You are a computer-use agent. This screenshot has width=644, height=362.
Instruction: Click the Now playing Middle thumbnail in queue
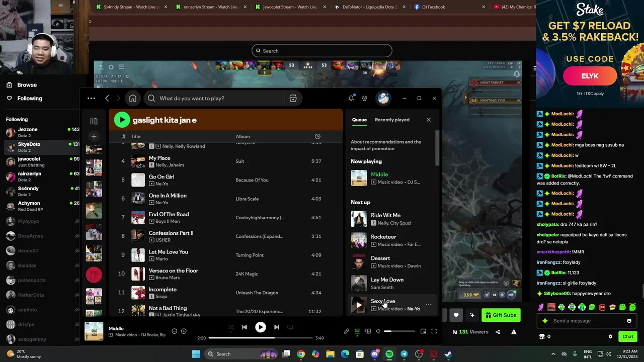coord(359,178)
